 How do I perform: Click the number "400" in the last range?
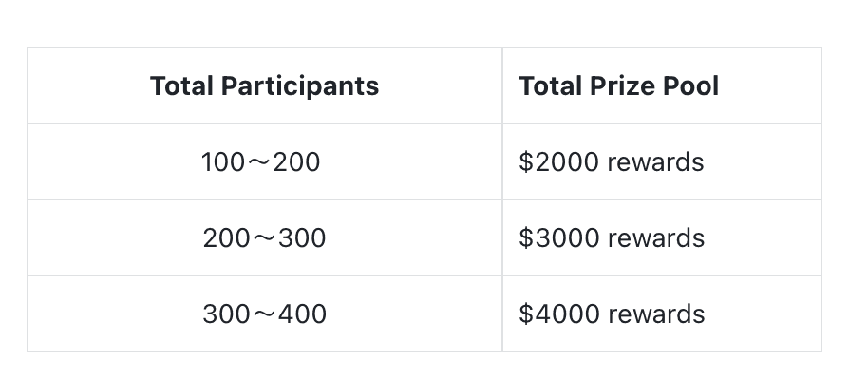[302, 314]
